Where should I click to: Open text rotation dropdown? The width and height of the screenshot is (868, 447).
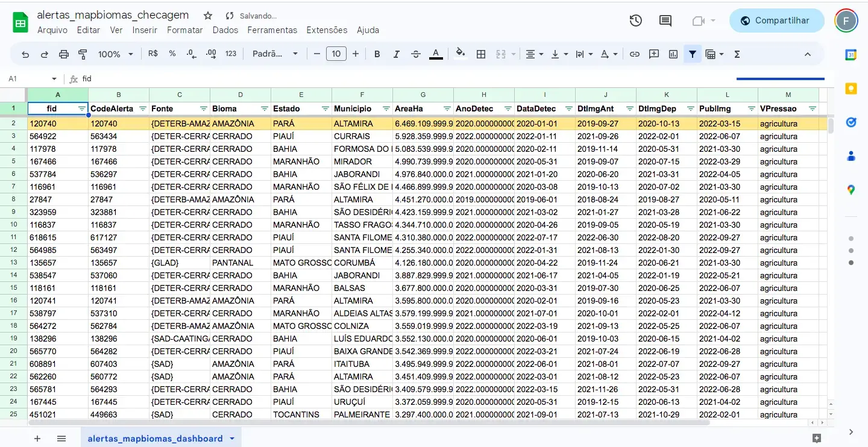pos(609,54)
